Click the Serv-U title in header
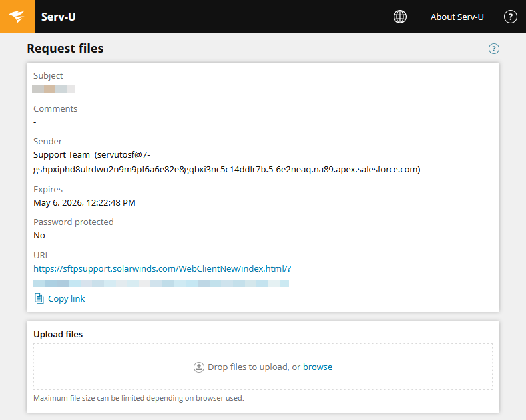Screen dimensions: 526x420 click(59, 17)
